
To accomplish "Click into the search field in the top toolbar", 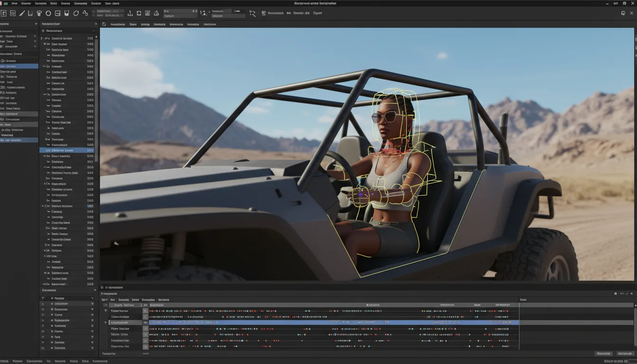I will point(180,10).
